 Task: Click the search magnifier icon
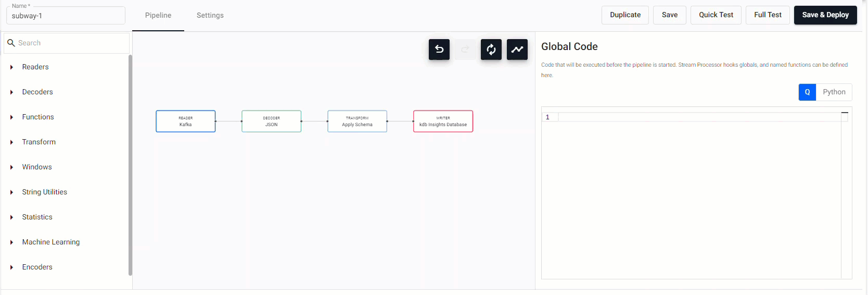pos(11,43)
